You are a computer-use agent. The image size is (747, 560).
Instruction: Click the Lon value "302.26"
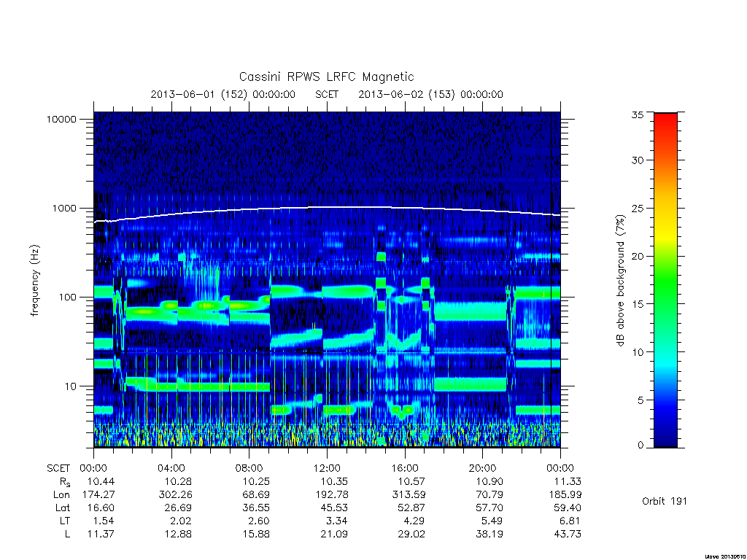coord(175,495)
